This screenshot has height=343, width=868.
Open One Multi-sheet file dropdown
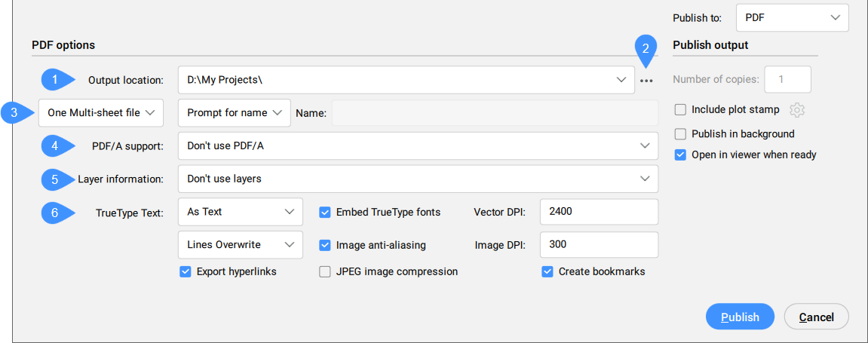click(x=101, y=113)
